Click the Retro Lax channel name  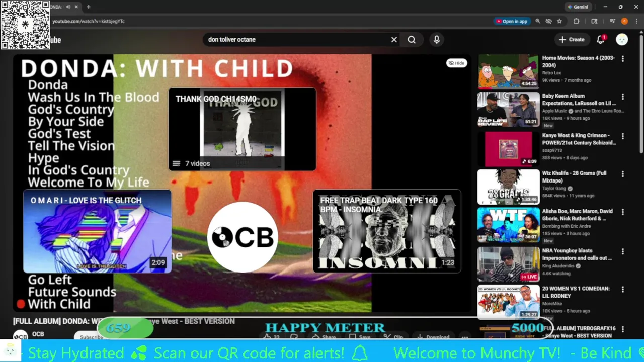[551, 73]
